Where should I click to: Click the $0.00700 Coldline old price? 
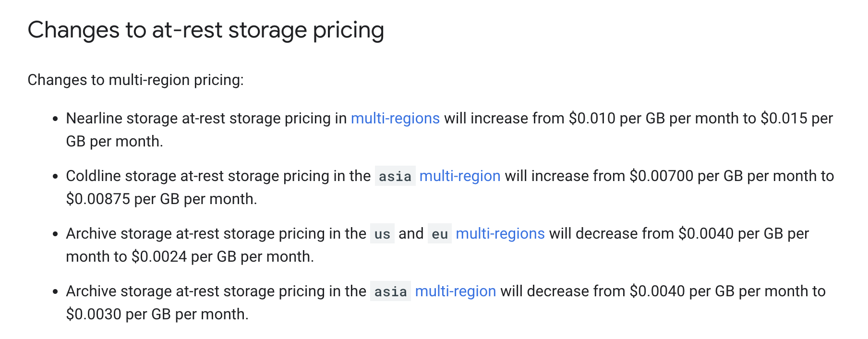point(662,176)
